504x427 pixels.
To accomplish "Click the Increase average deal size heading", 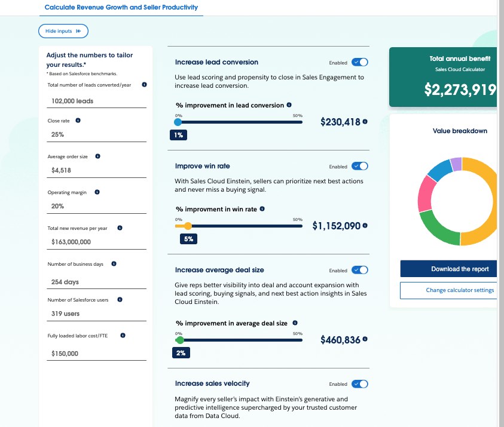I will pyautogui.click(x=219, y=270).
